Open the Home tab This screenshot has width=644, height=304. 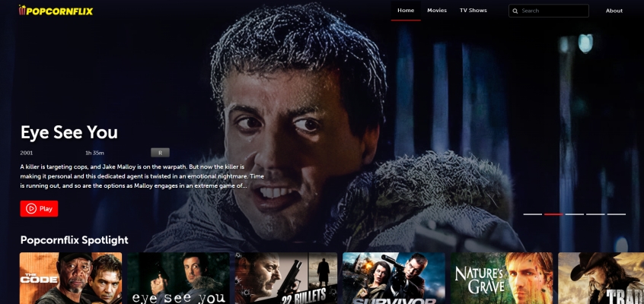point(406,11)
